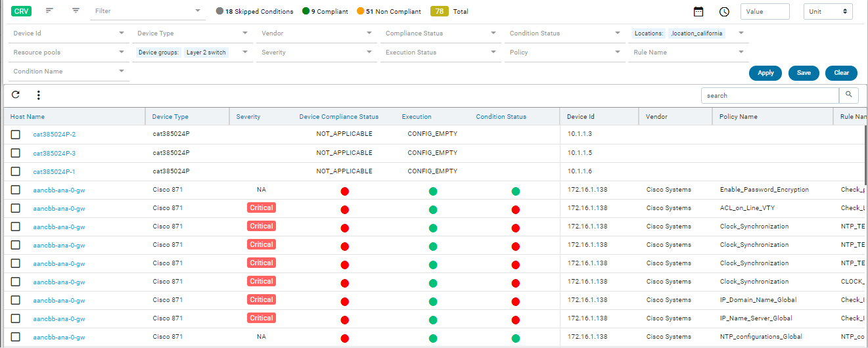Click the Device Id column header
The width and height of the screenshot is (868, 348).
point(581,117)
